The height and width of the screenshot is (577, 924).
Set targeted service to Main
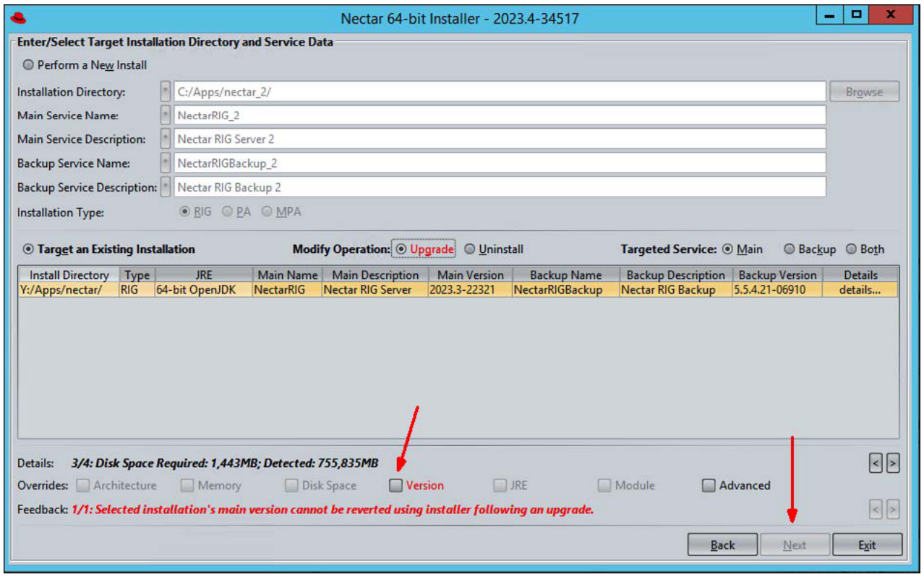pos(742,249)
